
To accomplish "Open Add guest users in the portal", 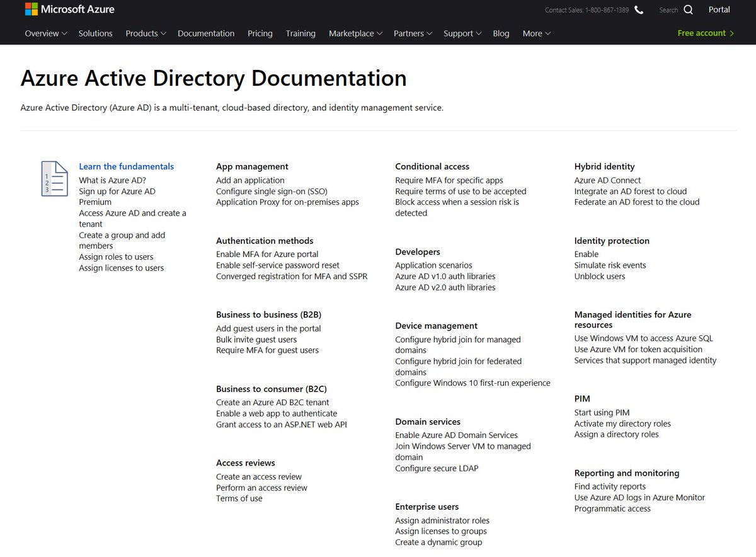I will pyautogui.click(x=268, y=328).
